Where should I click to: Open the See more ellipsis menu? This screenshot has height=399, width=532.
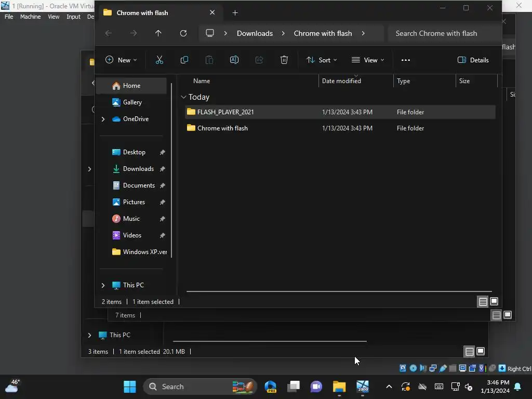[405, 60]
